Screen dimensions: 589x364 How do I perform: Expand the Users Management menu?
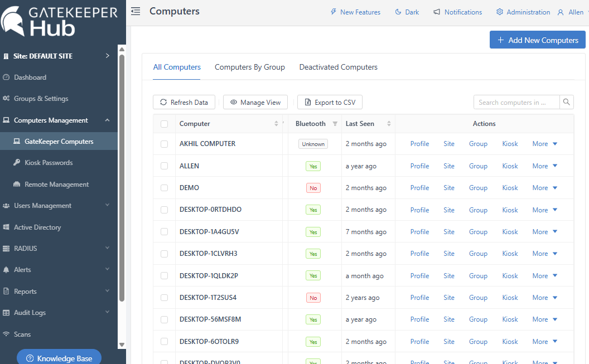point(108,205)
